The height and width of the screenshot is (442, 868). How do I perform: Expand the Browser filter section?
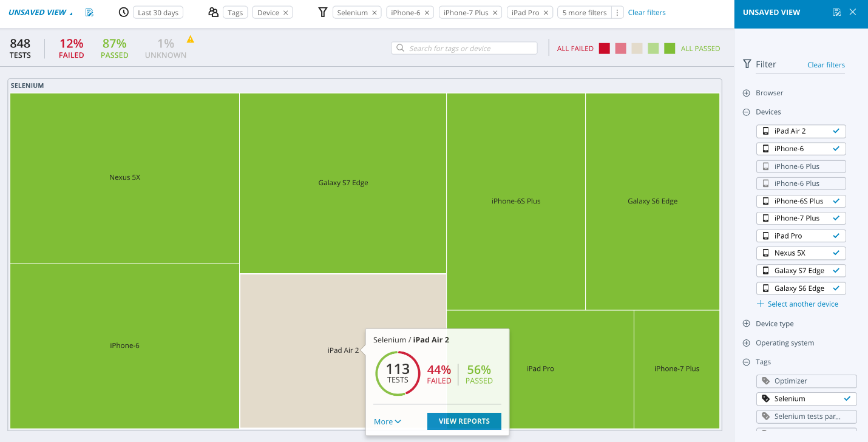[747, 93]
